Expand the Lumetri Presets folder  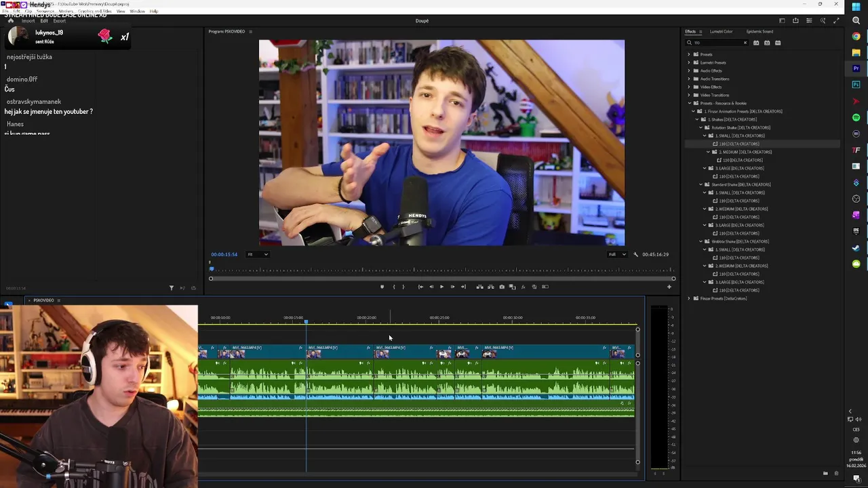pyautogui.click(x=689, y=62)
